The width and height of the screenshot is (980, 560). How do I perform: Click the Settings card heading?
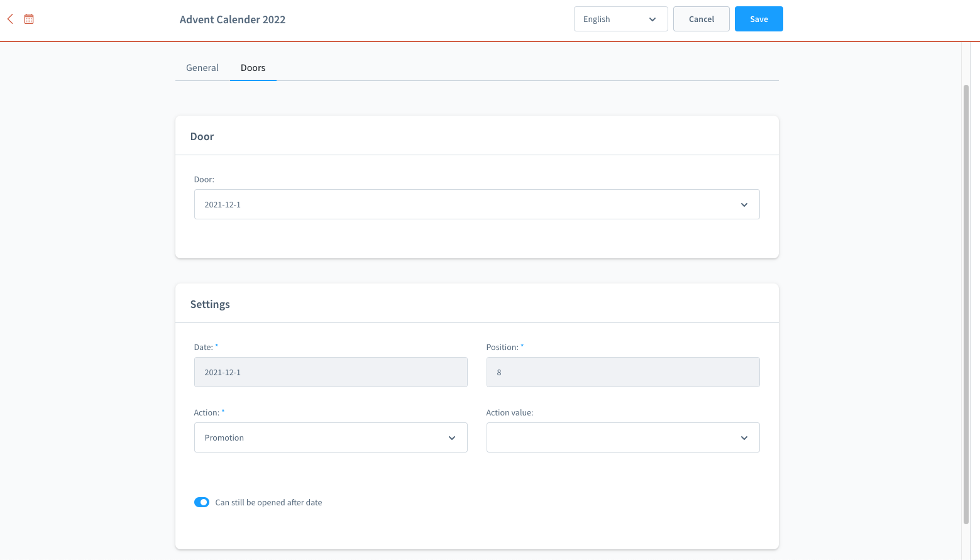pyautogui.click(x=210, y=304)
